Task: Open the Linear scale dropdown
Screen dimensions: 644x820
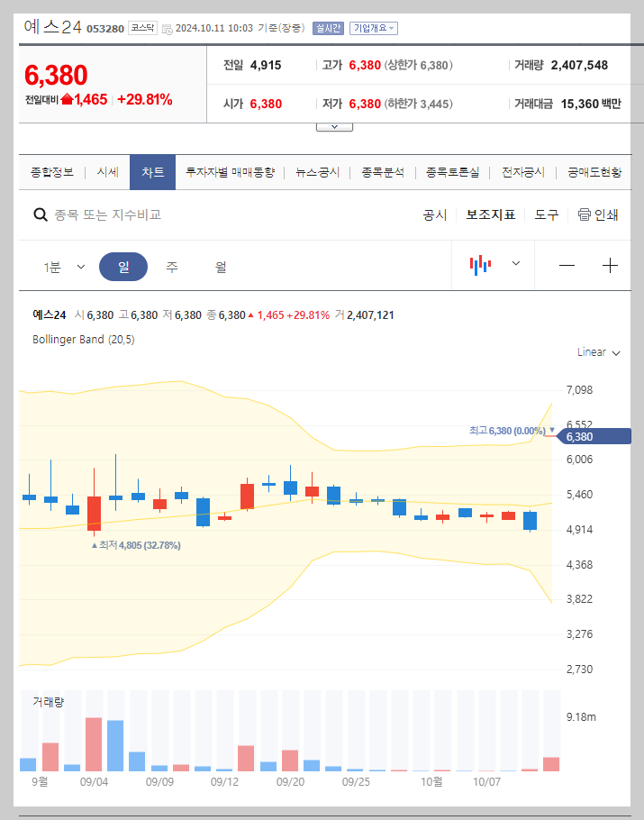Action: coord(597,352)
